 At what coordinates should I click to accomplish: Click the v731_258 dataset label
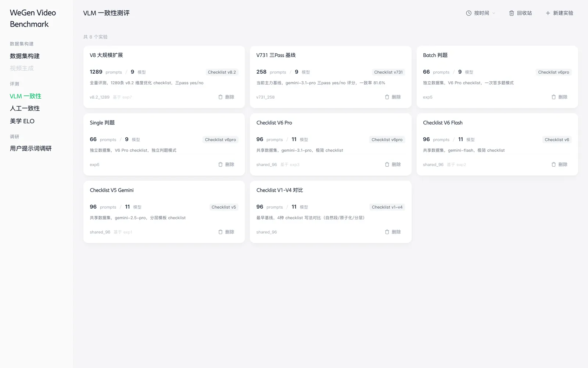point(265,97)
